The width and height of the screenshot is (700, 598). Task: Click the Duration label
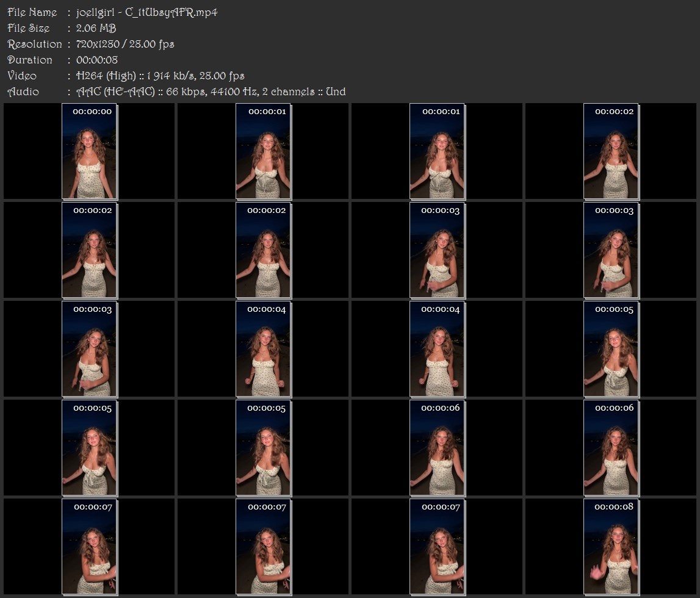tap(30, 60)
